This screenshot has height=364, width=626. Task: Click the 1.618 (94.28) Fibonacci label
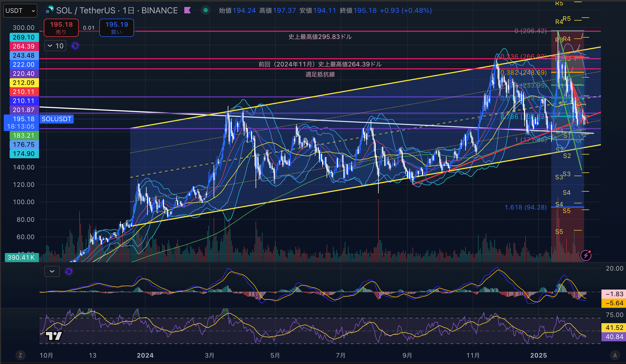526,207
